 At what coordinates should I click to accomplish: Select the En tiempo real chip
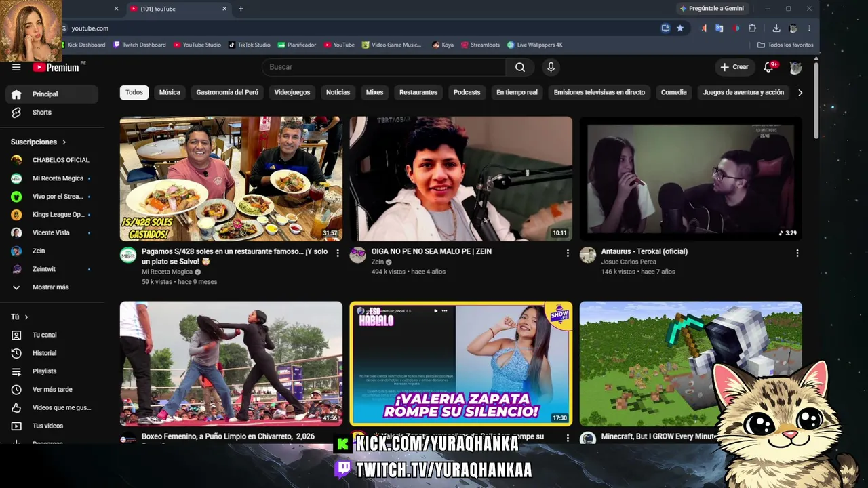click(x=517, y=92)
